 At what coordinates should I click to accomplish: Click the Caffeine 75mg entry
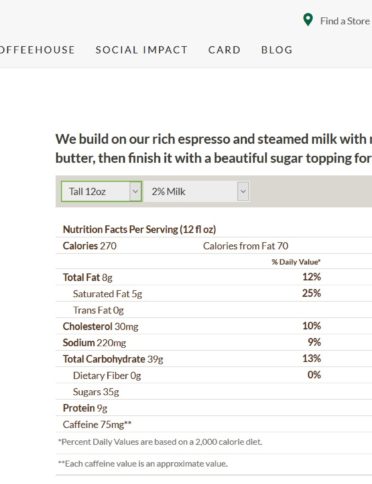pyautogui.click(x=97, y=425)
